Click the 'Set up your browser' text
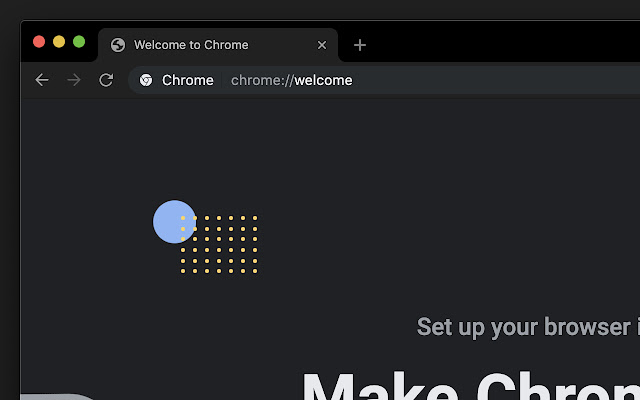The height and width of the screenshot is (400, 640). [x=524, y=327]
